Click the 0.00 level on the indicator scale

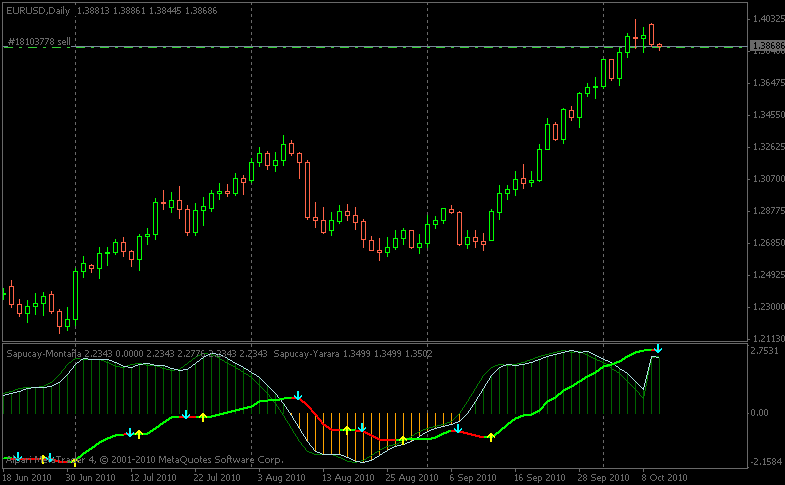click(760, 412)
